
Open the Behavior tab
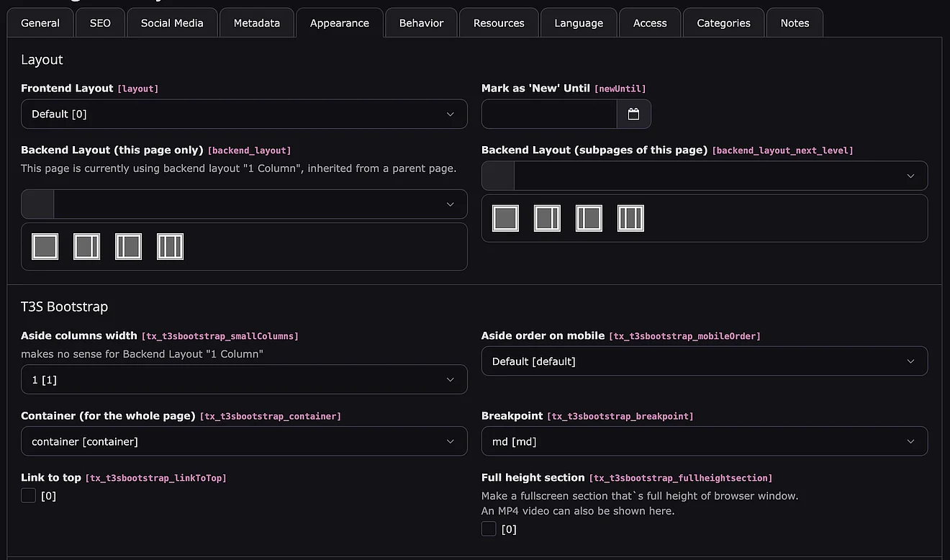[421, 23]
